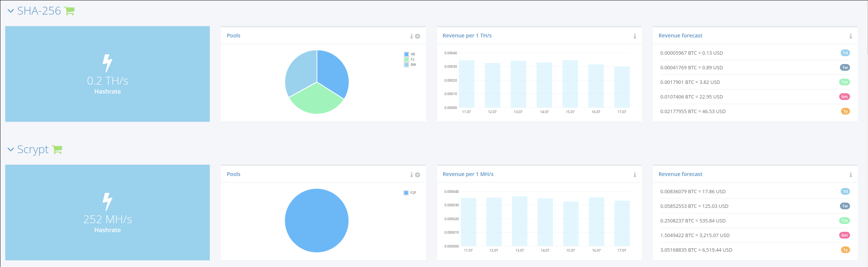Click the 0.00836079 BTC = 17.86 USD row
The image size is (868, 267).
pos(755,191)
